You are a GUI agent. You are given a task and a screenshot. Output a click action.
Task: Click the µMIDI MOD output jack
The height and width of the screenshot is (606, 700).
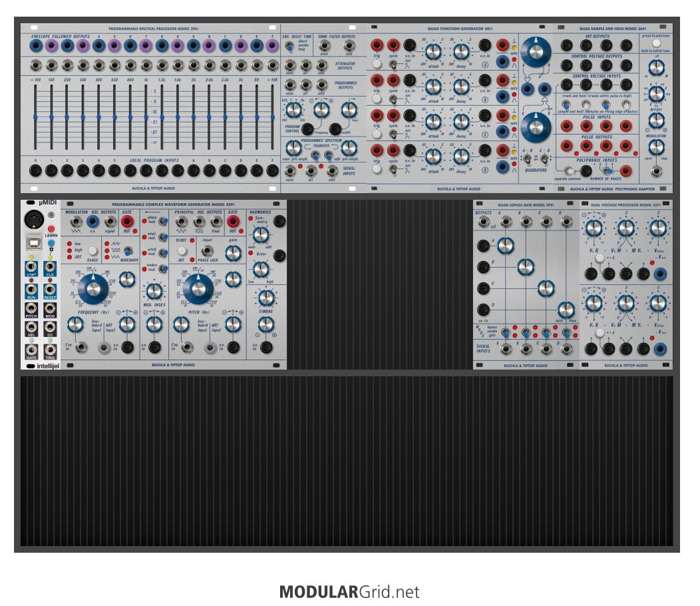click(x=50, y=309)
